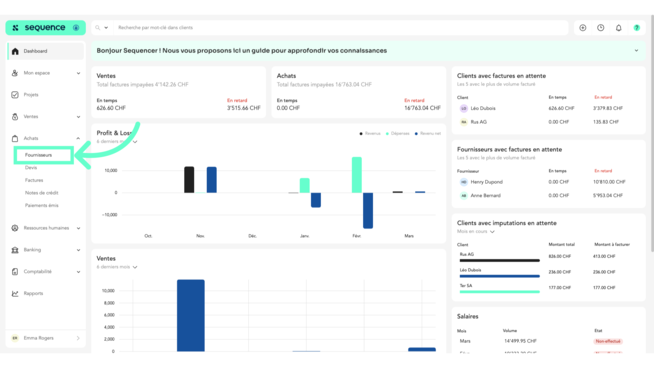Expand the Bonjour Sequencer guide banner
Image resolution: width=654 pixels, height=368 pixels.
636,50
